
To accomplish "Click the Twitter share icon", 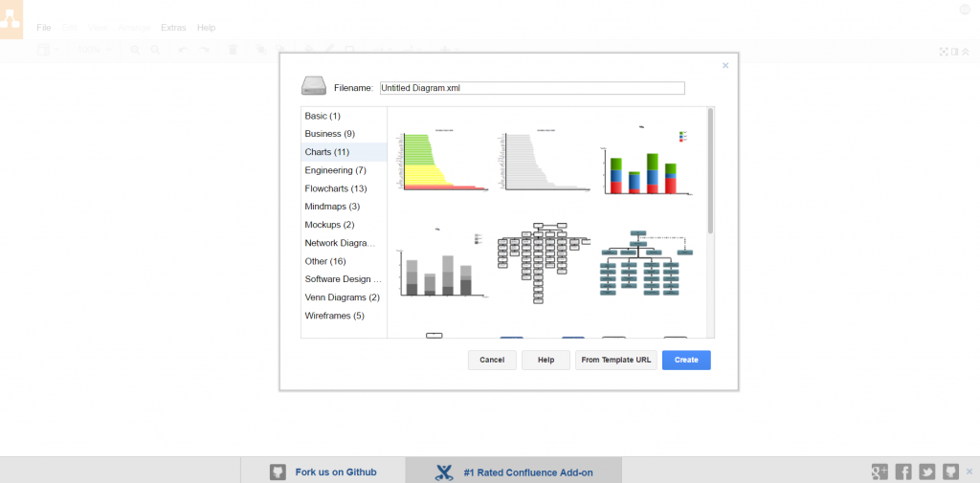I will (x=927, y=472).
